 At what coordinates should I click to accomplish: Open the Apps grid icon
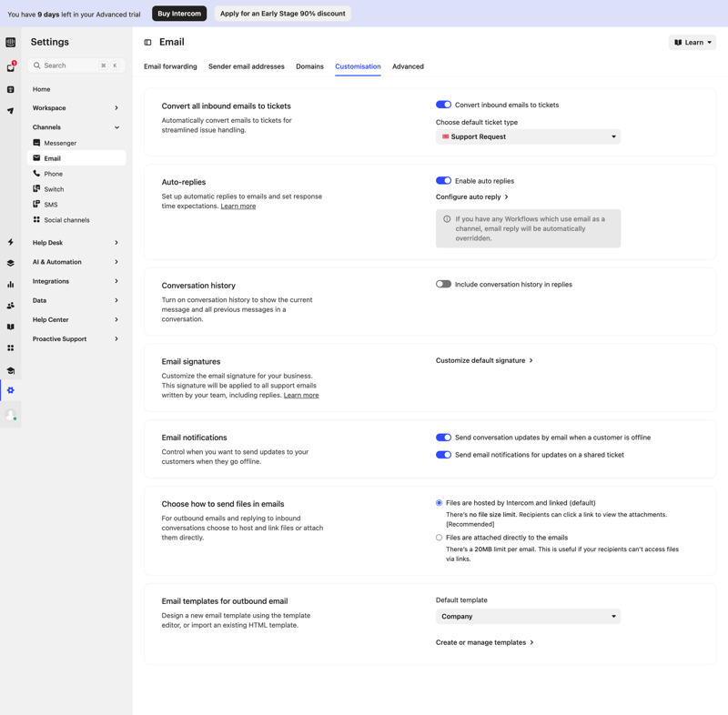(10, 347)
